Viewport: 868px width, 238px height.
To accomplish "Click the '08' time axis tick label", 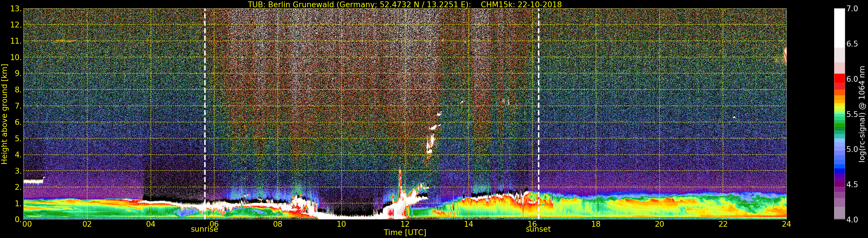I will (278, 224).
